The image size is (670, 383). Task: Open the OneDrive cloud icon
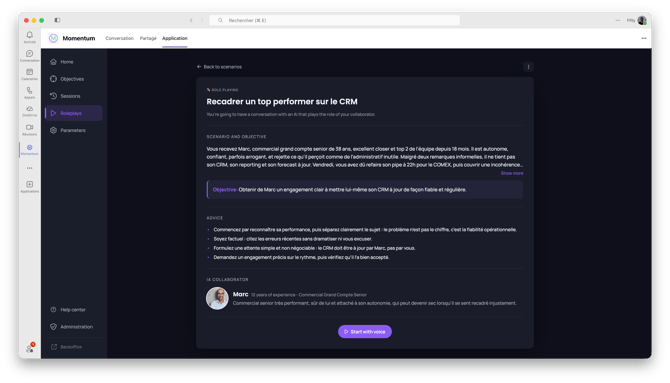29,109
